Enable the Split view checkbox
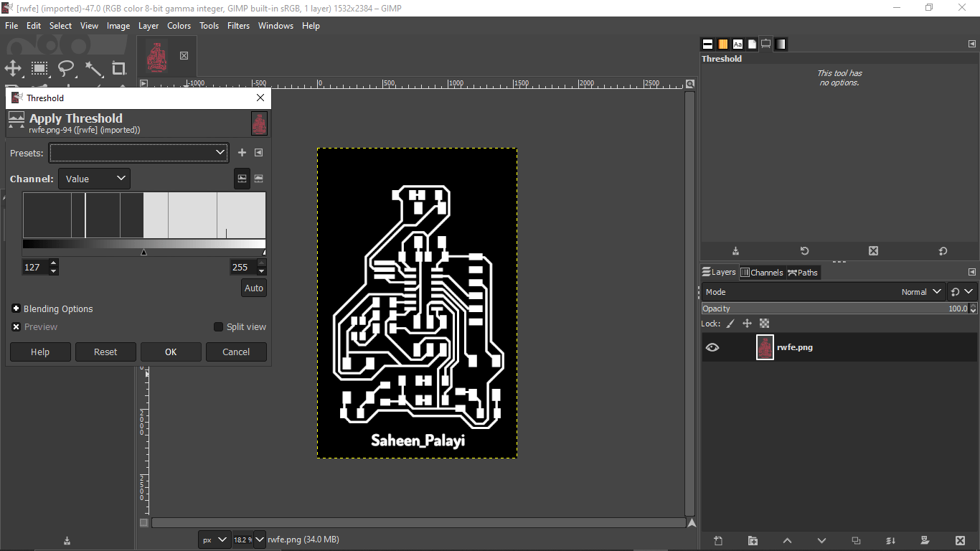The image size is (980, 551). pos(219,326)
